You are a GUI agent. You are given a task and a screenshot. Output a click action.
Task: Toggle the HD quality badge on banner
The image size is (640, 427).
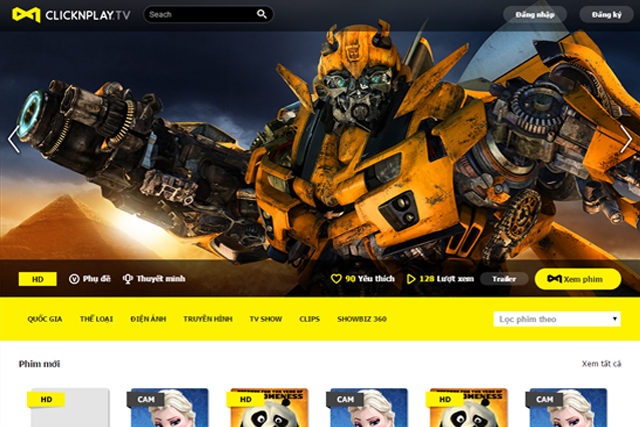[x=38, y=279]
